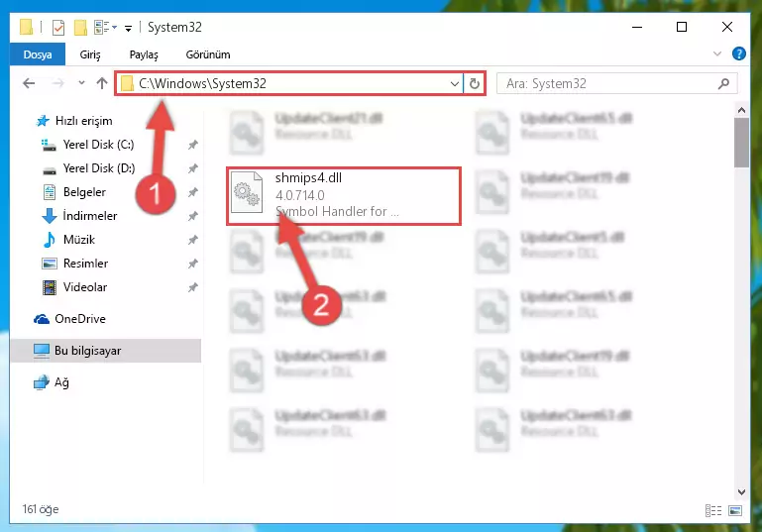Open the Paylaş ribbon tab
The image size is (762, 532).
click(x=144, y=54)
